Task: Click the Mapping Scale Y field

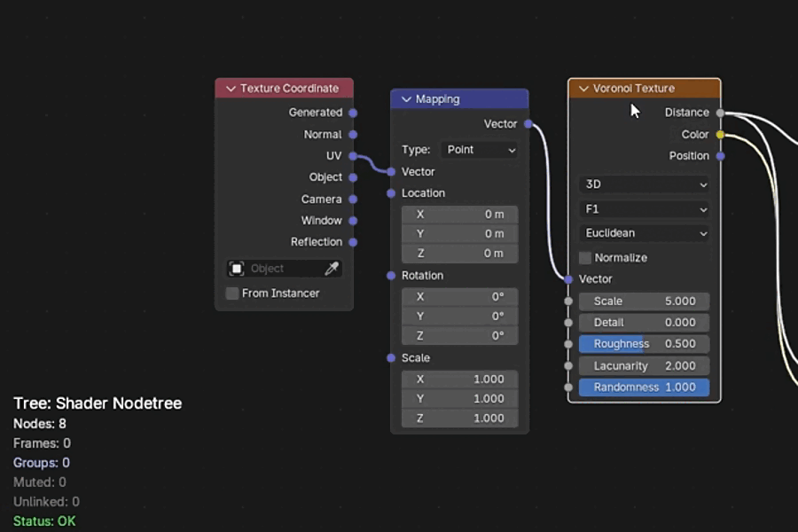Action: [x=460, y=399]
